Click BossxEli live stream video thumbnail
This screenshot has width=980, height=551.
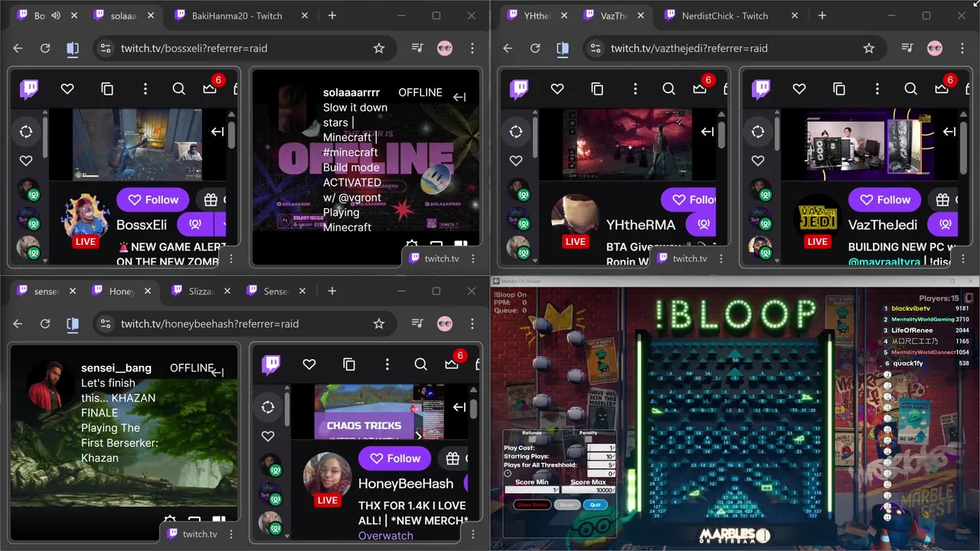[x=138, y=144]
